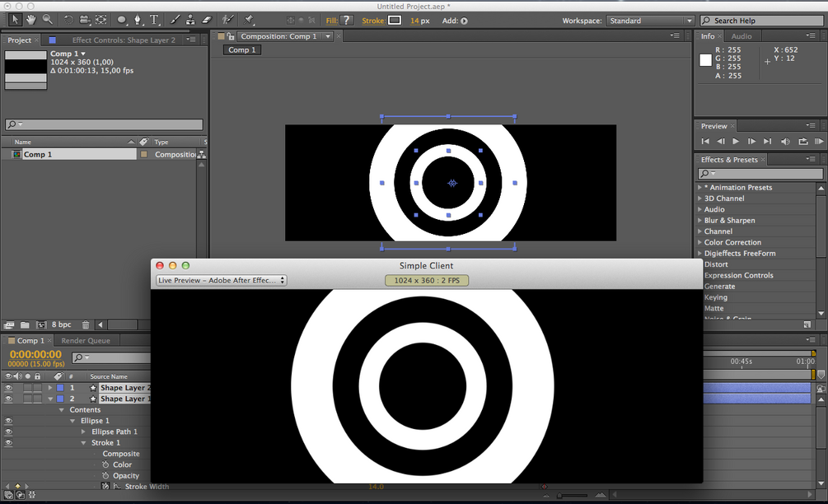828x504 pixels.
Task: Select the Rotation tool
Action: pos(68,20)
